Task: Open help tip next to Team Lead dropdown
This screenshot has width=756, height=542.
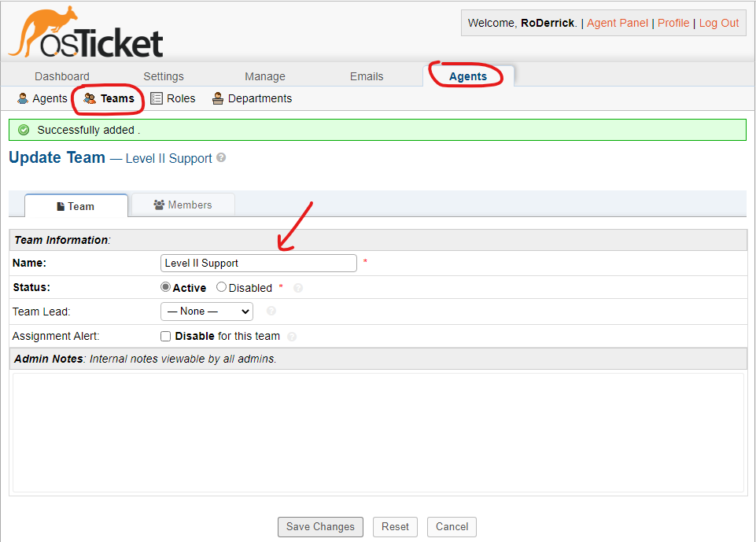Action: click(271, 311)
